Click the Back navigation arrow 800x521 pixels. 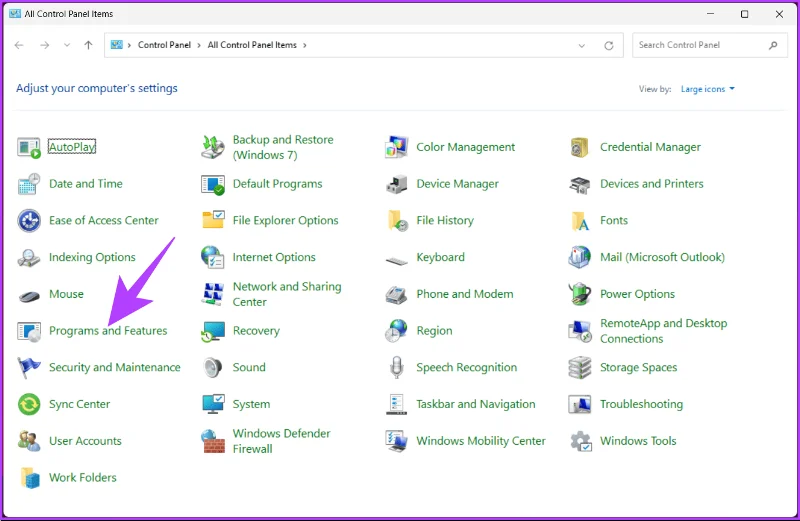coord(19,45)
